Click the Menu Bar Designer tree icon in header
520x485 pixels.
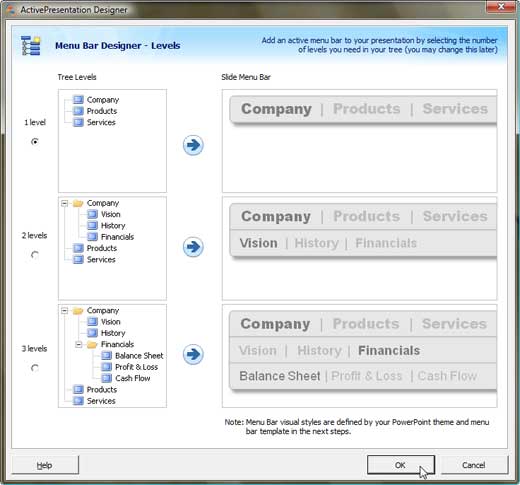31,45
